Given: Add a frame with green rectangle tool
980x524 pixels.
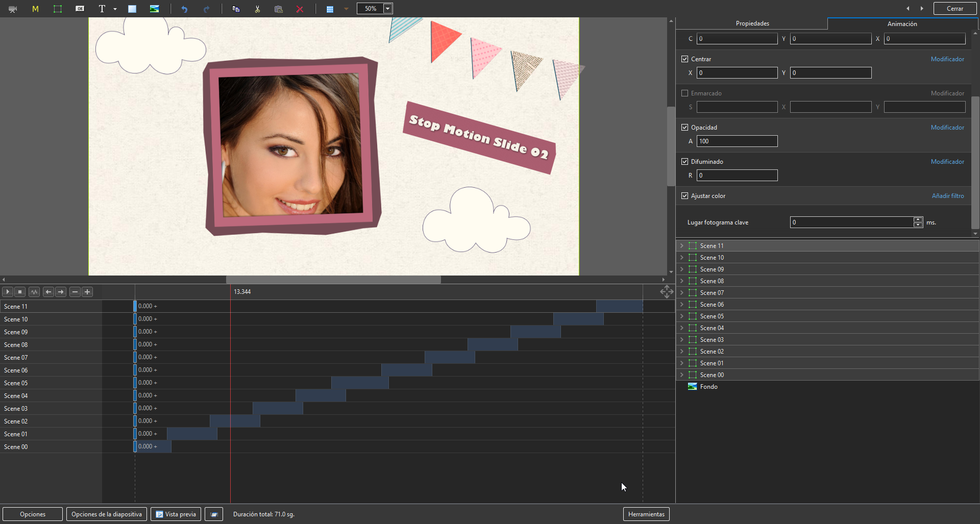Looking at the screenshot, I should click(58, 9).
